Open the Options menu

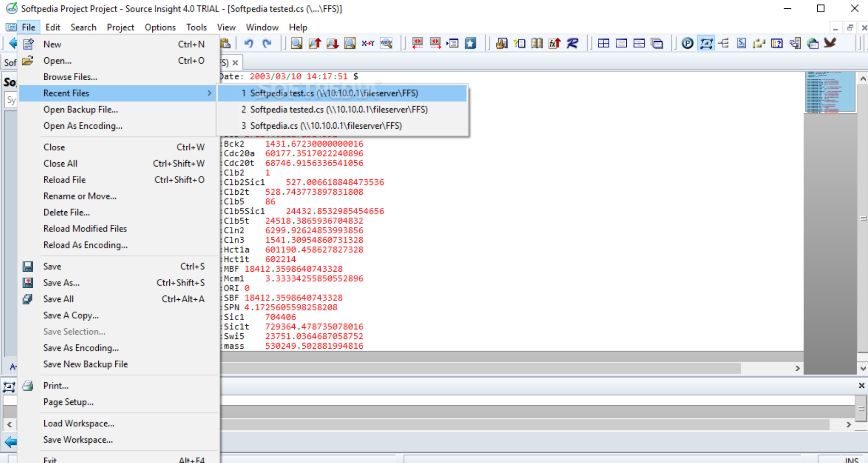(160, 27)
